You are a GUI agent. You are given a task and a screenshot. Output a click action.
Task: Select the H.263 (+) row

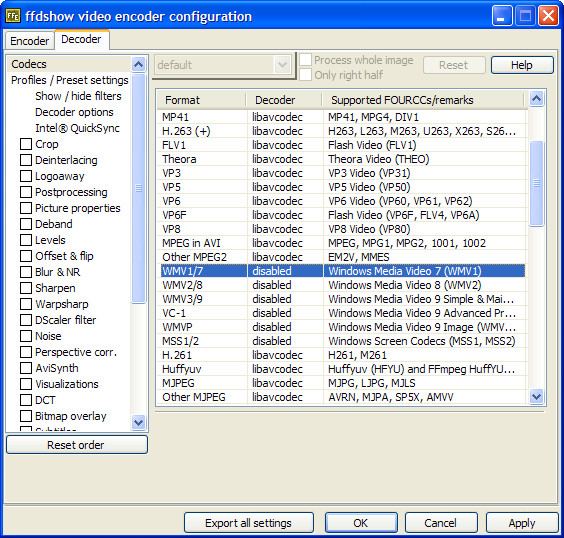342,131
